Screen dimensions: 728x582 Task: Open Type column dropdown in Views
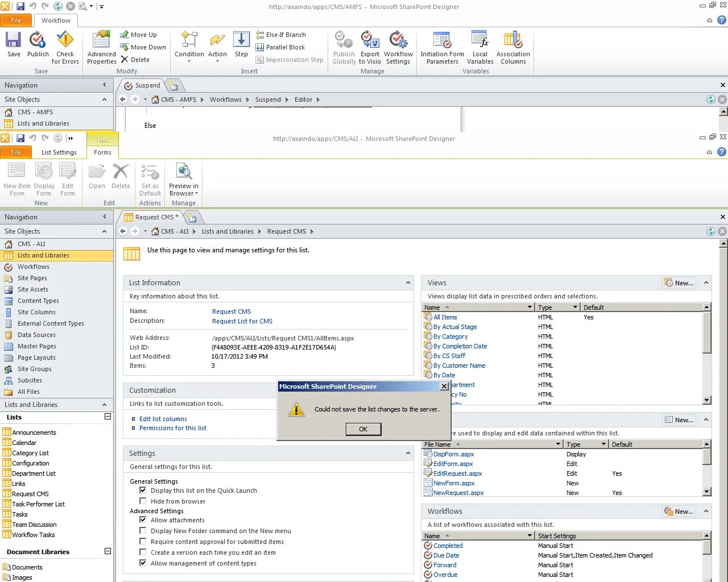(x=575, y=307)
